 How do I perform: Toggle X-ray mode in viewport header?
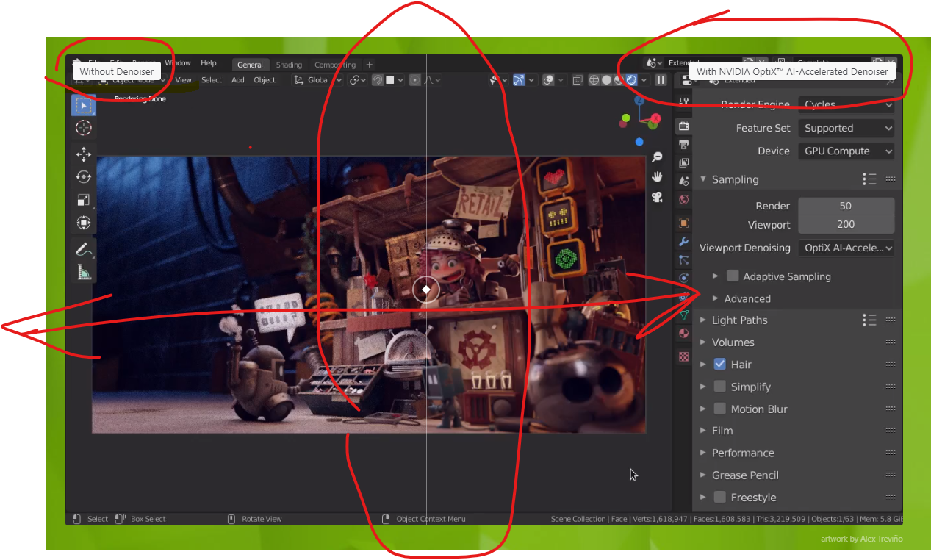tap(578, 80)
